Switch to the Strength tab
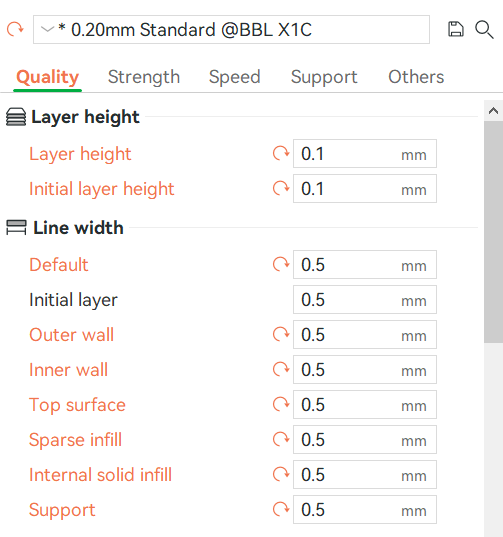Screen dimensions: 503x537 (144, 77)
